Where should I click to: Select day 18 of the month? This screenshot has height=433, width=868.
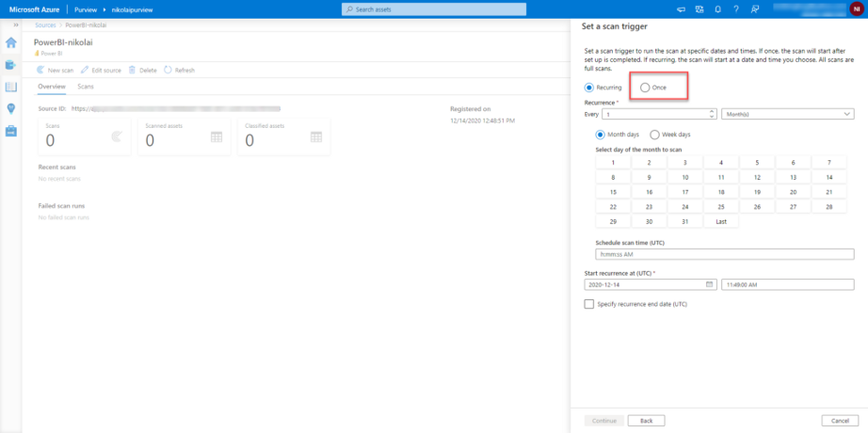[721, 192]
